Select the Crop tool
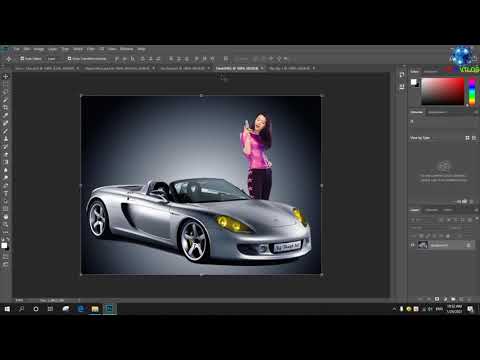480x360 pixels. coord(5,108)
